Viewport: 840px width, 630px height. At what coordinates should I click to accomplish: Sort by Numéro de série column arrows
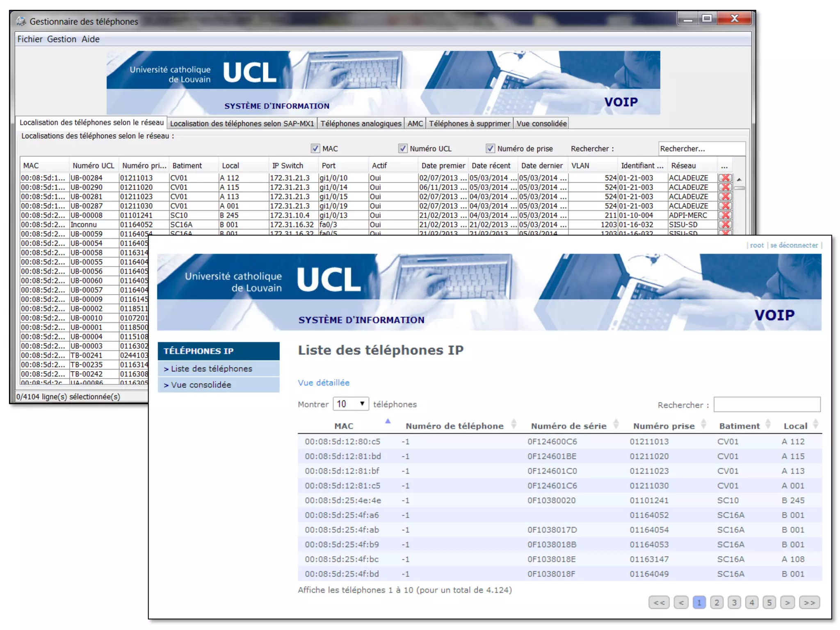(x=615, y=425)
